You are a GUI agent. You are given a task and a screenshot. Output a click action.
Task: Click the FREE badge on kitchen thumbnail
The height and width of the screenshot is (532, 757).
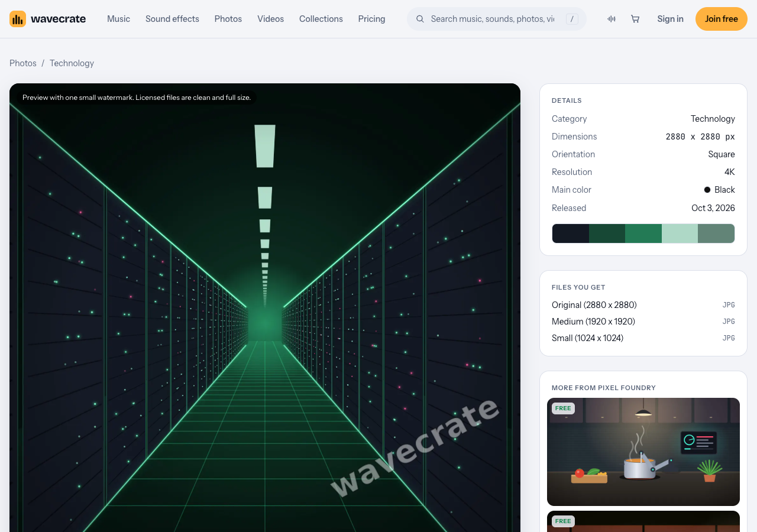563,408
